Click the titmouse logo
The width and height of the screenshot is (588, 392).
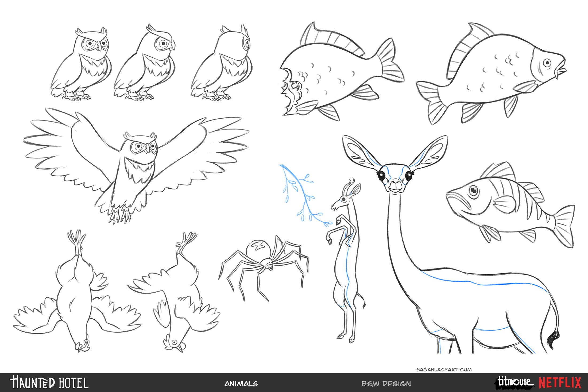click(x=514, y=382)
